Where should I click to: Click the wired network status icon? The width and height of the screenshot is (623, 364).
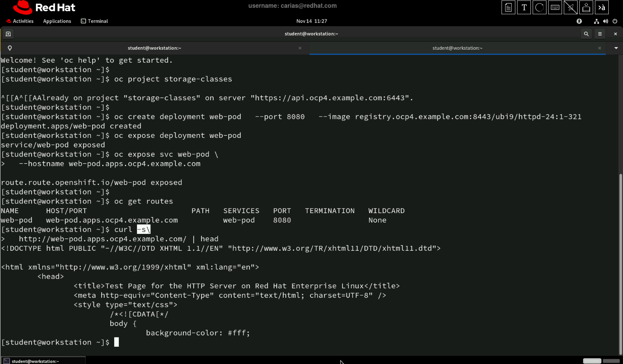pos(597,21)
